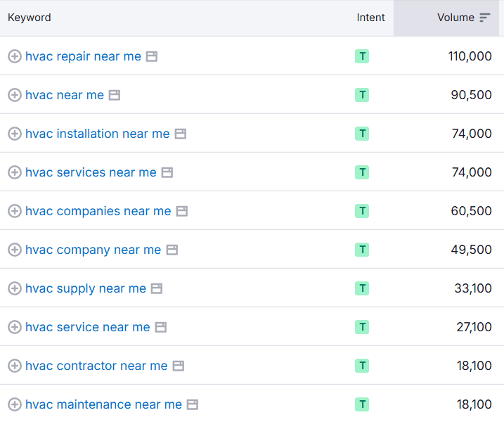The image size is (504, 422).
Task: Select volume 18,100 for 'hvac maintenance near me'
Action: click(474, 404)
